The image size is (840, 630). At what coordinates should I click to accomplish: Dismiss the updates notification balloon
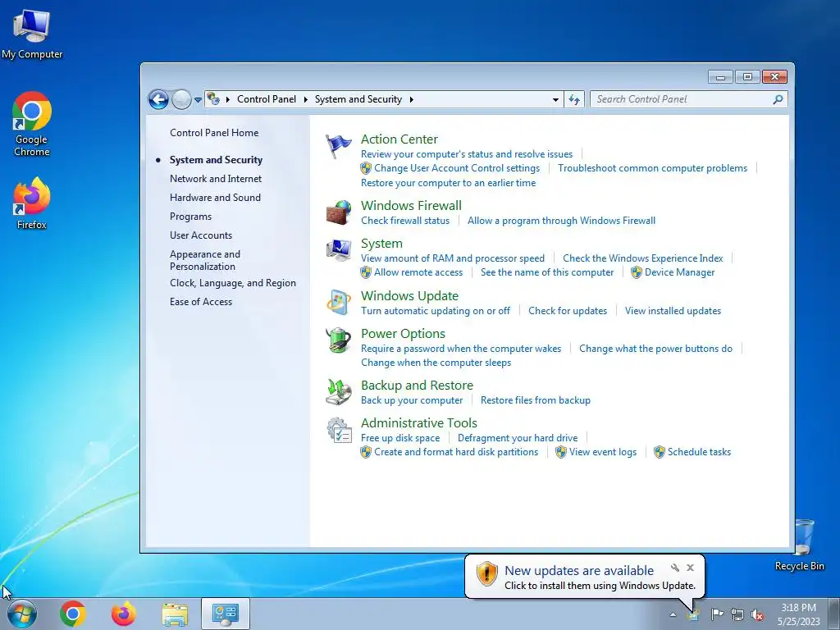click(691, 568)
